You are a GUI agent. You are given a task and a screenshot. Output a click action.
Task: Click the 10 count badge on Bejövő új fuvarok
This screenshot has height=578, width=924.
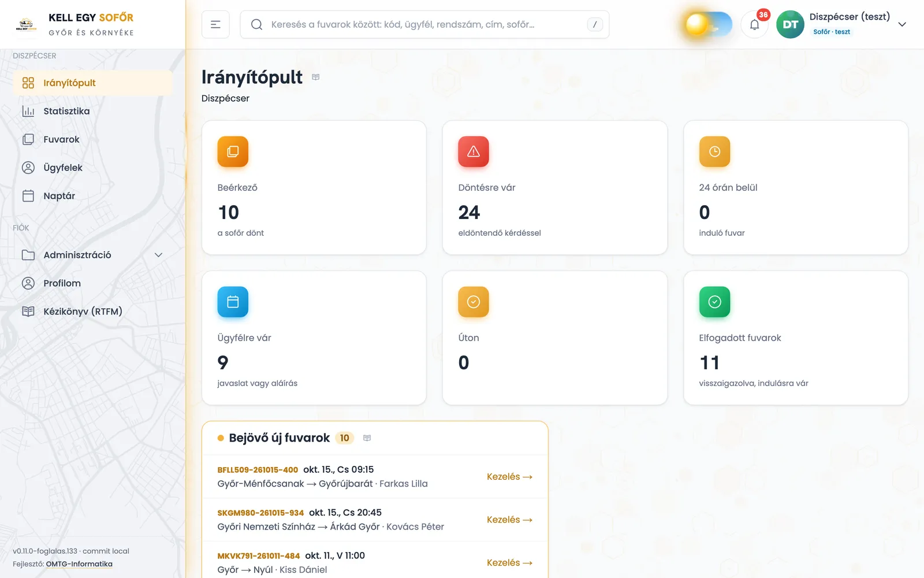345,438
